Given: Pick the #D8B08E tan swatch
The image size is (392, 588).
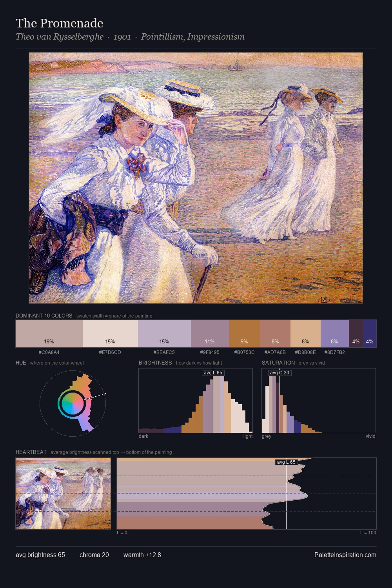Looking at the screenshot, I should pos(305,334).
